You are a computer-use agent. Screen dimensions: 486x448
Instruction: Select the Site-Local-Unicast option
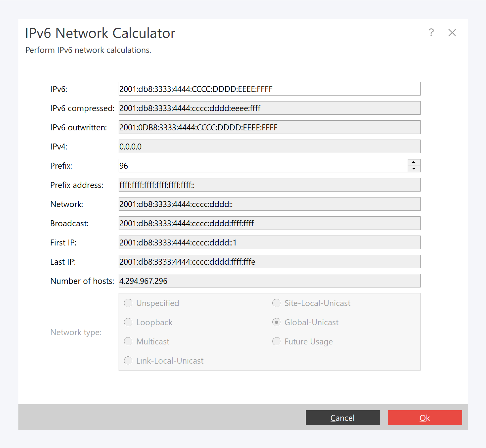click(276, 303)
